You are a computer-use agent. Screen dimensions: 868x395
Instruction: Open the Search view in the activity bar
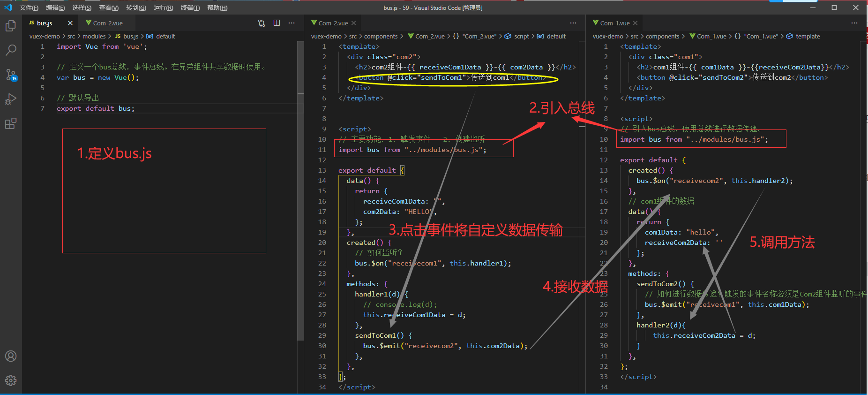point(11,50)
